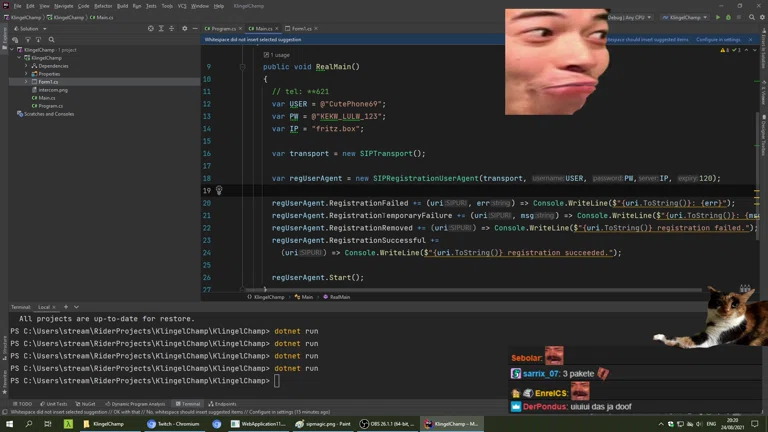The width and height of the screenshot is (768, 432).
Task: Open Dynamic Program Analysis tool window
Action: tap(135, 404)
